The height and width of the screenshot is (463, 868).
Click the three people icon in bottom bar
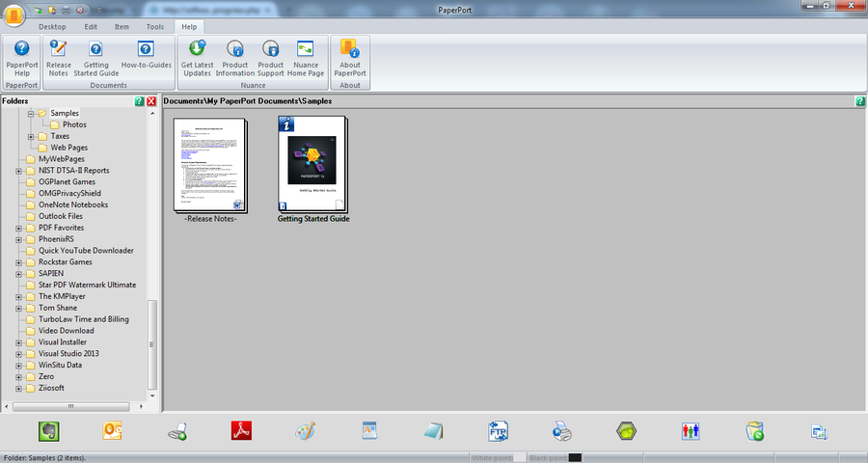click(691, 431)
